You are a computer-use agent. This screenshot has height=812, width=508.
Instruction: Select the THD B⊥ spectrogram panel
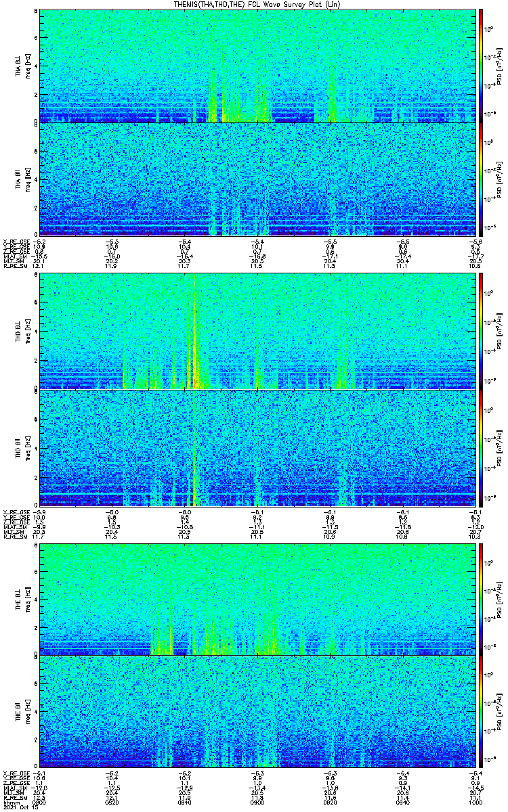(x=256, y=332)
